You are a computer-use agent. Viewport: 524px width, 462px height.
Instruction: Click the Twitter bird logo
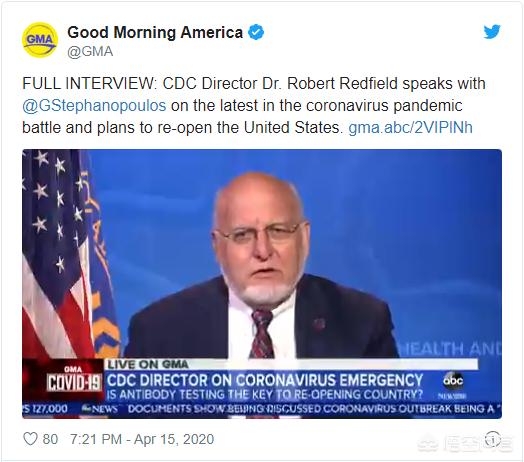point(492,31)
